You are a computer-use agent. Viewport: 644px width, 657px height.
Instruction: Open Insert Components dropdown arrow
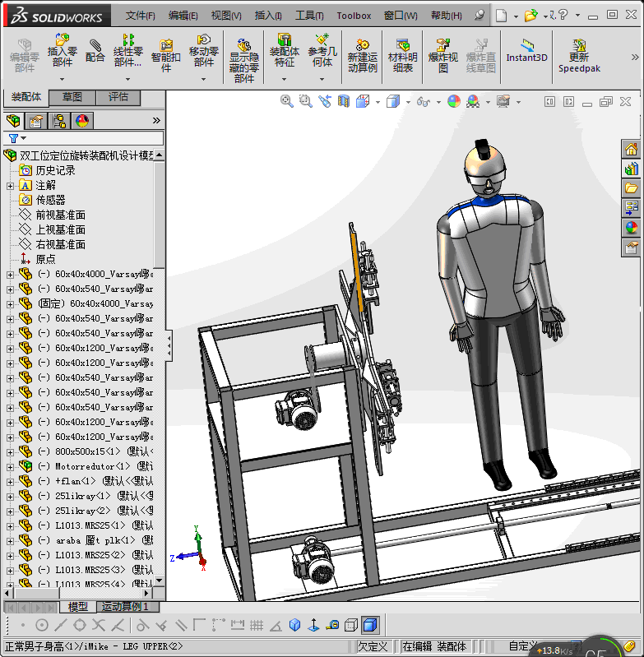pos(62,79)
